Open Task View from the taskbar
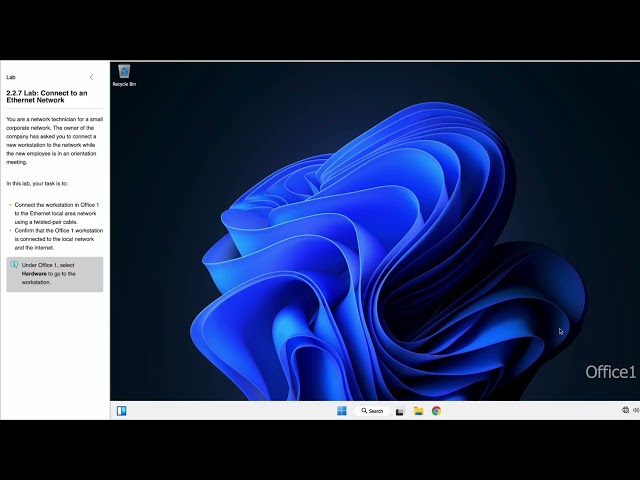The width and height of the screenshot is (640, 480). [400, 411]
